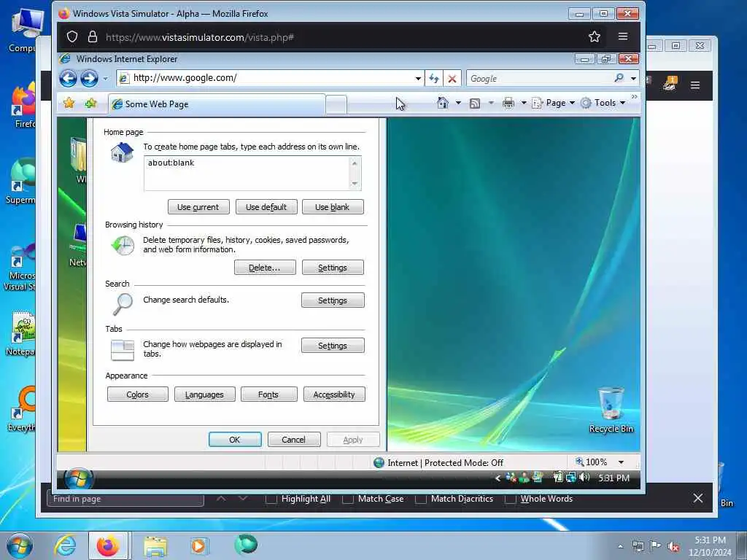Expand Feeds dropdown arrow

(x=491, y=103)
